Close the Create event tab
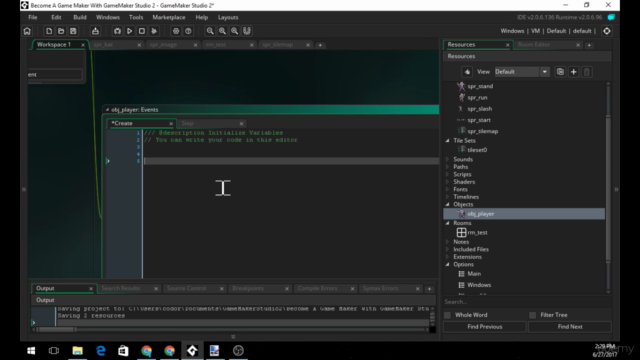The width and height of the screenshot is (640, 360). pos(171,123)
